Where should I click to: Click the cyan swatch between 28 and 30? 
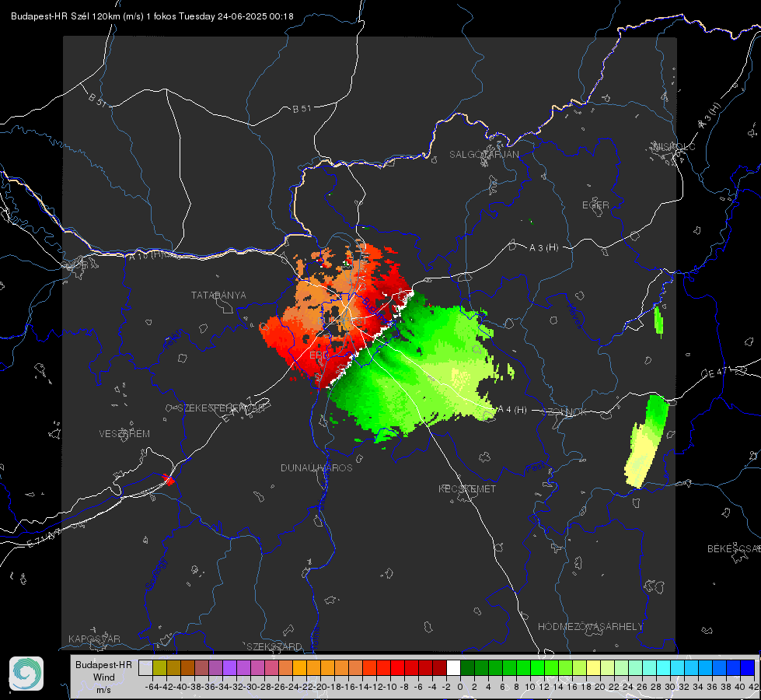(664, 668)
